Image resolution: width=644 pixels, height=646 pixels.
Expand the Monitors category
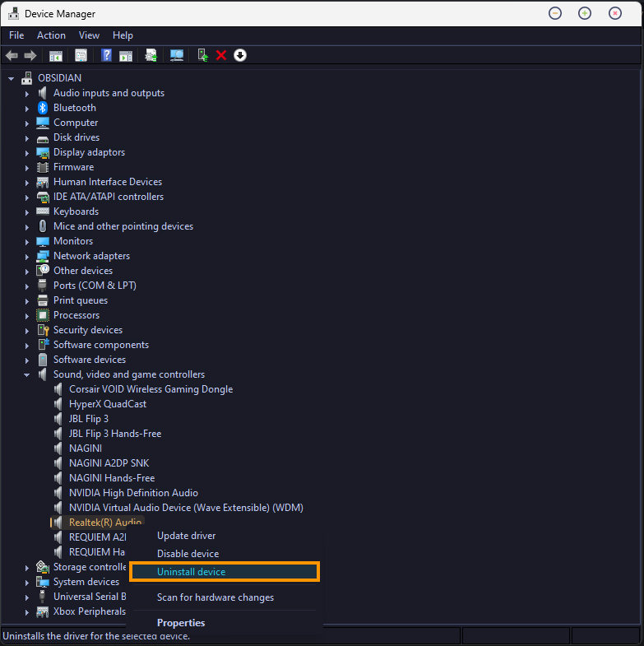tap(27, 242)
